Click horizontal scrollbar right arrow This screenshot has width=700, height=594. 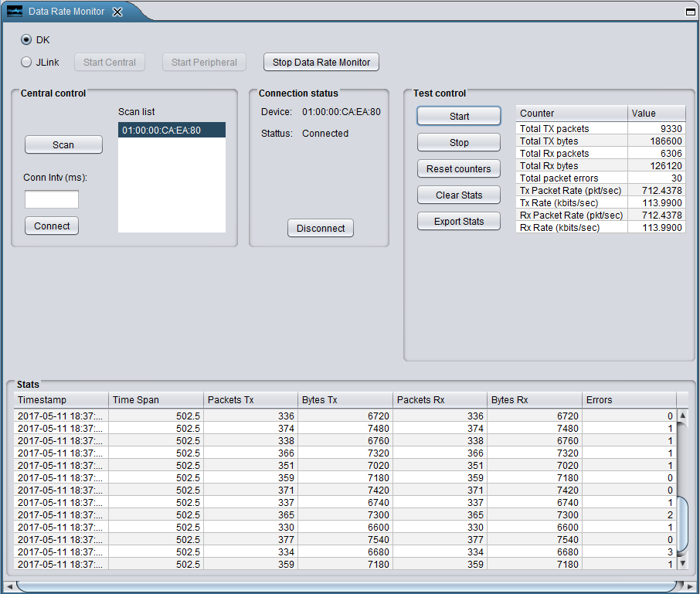(690, 586)
